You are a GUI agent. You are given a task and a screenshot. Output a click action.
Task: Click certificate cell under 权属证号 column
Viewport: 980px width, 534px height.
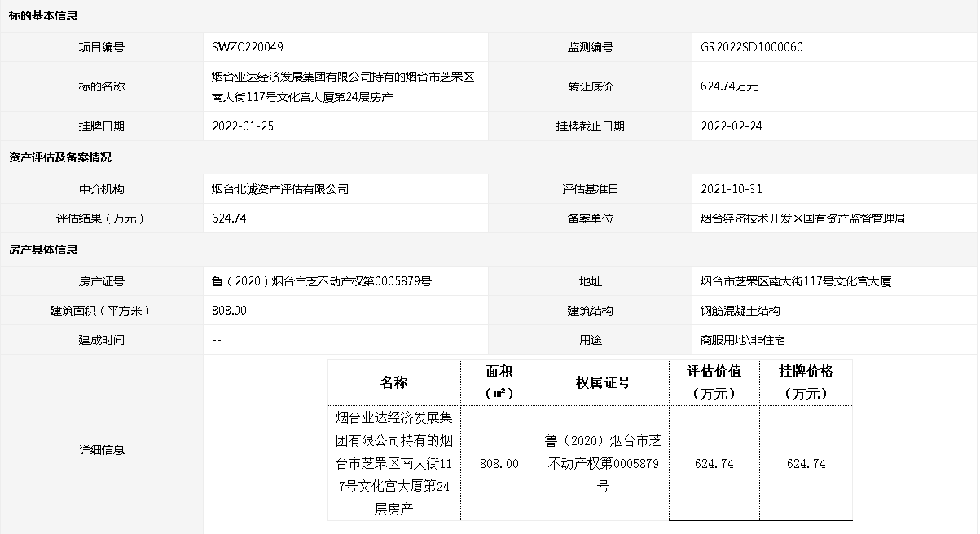(603, 463)
